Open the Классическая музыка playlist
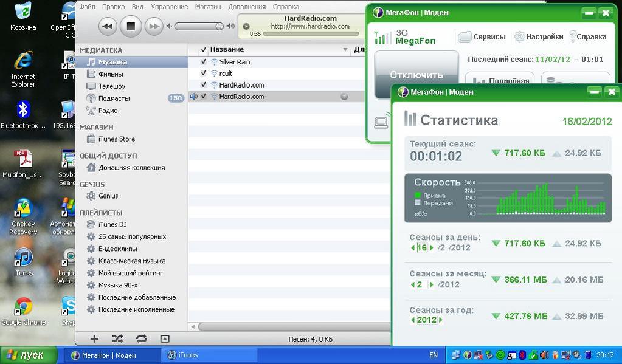This screenshot has height=364, width=622. [x=132, y=261]
